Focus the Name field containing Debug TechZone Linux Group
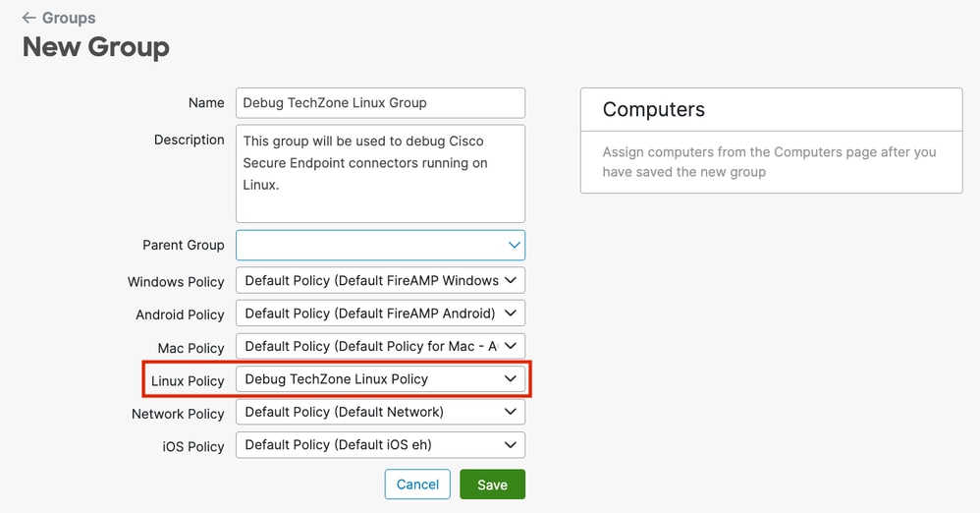Viewport: 980px width, 513px height. 380,102
